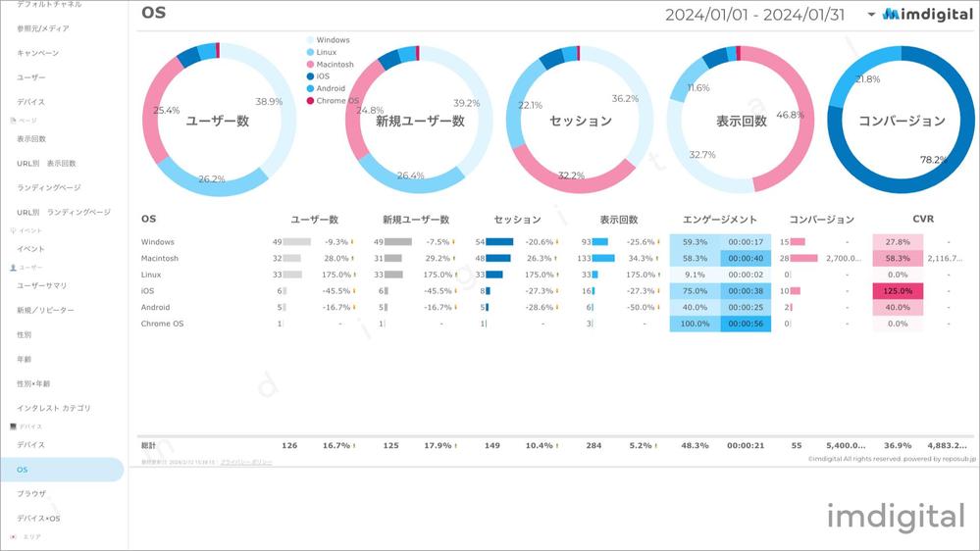
Task: Sort the table by the 新規ユーザー数 column header
Action: (x=416, y=220)
